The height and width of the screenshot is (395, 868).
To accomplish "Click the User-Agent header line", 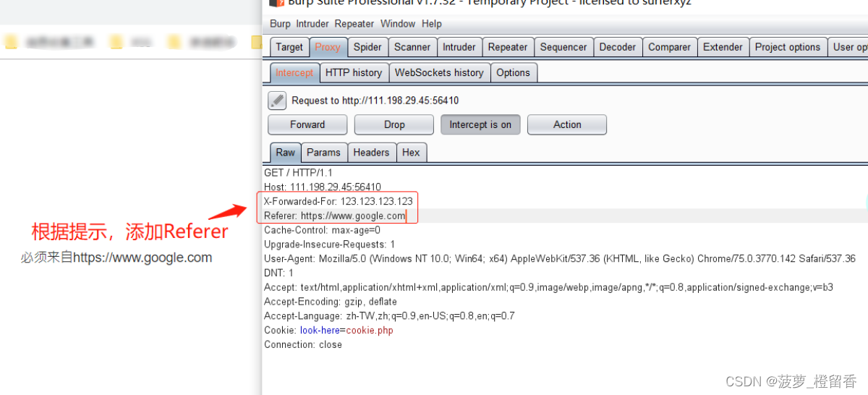I will 560,258.
